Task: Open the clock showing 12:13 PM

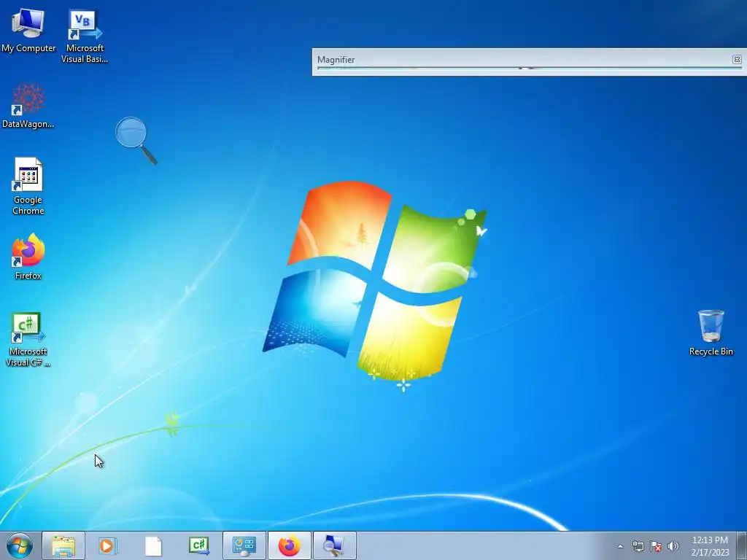Action: point(710,546)
